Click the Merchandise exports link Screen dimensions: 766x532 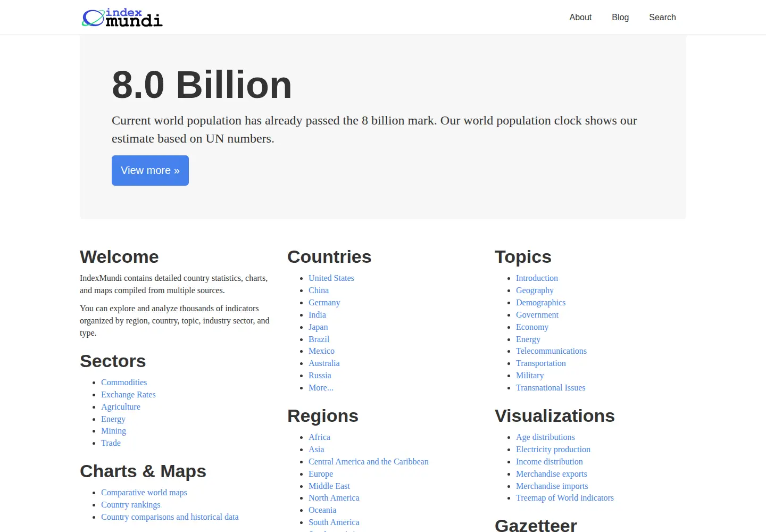pyautogui.click(x=552, y=474)
